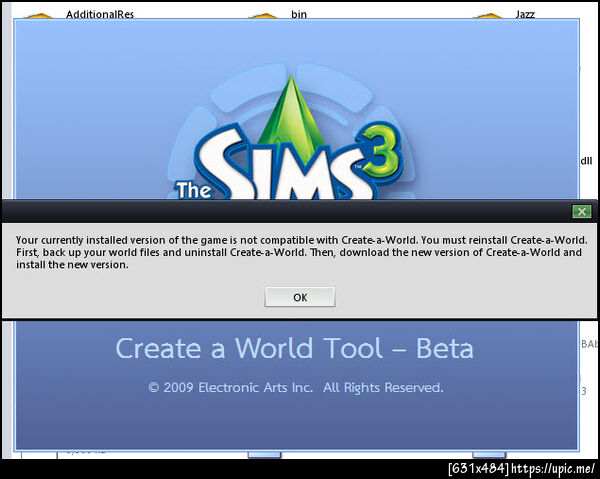Close the error dialog with green X

click(582, 211)
